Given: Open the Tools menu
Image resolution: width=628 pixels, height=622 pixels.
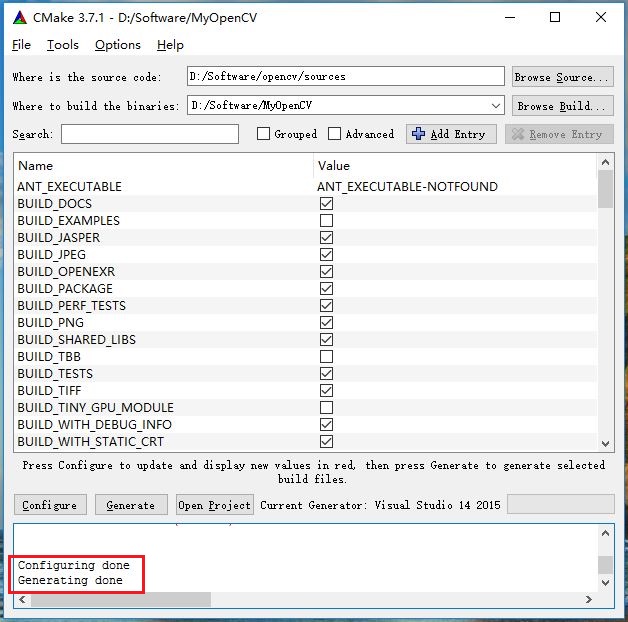Looking at the screenshot, I should coord(62,45).
